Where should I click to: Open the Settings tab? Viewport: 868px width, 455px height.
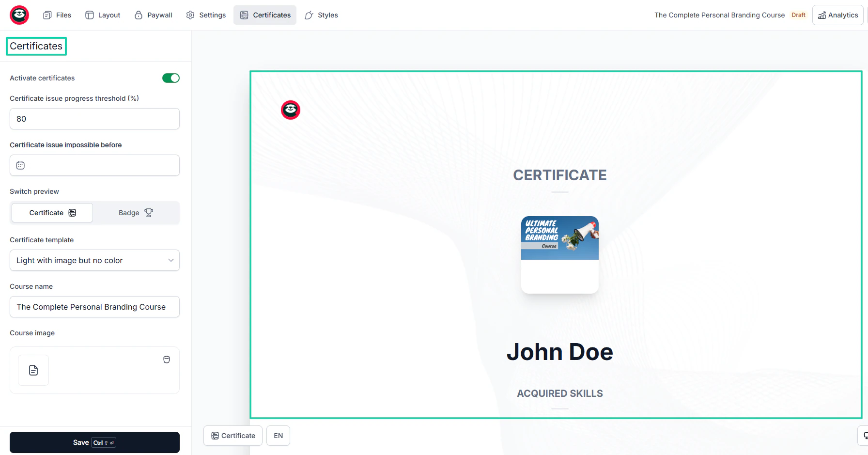pos(206,15)
